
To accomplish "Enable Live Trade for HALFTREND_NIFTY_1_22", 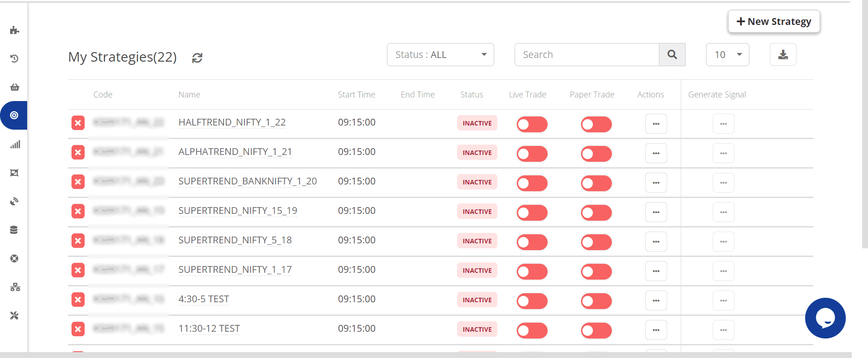I will click(x=532, y=124).
